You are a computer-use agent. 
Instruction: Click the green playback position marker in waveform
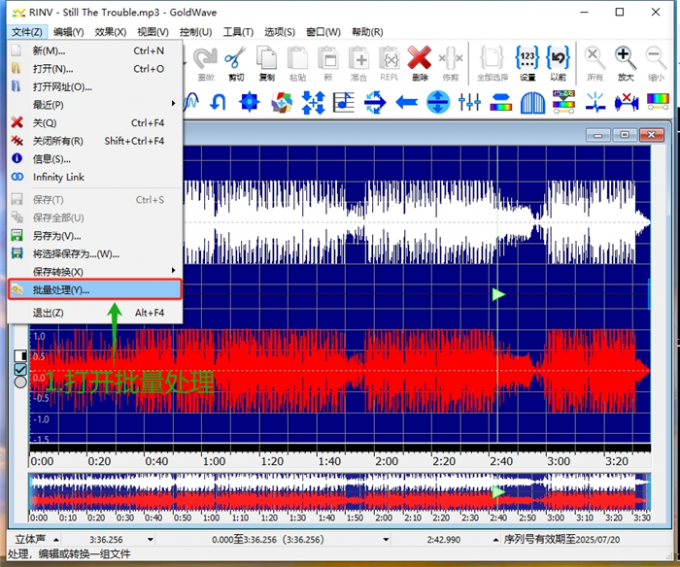click(x=498, y=295)
